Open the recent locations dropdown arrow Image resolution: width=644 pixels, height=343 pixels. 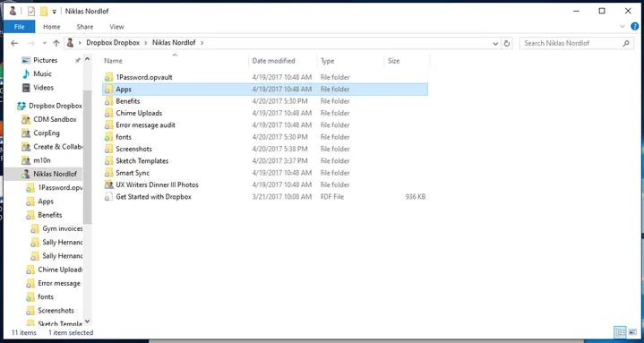click(x=45, y=43)
